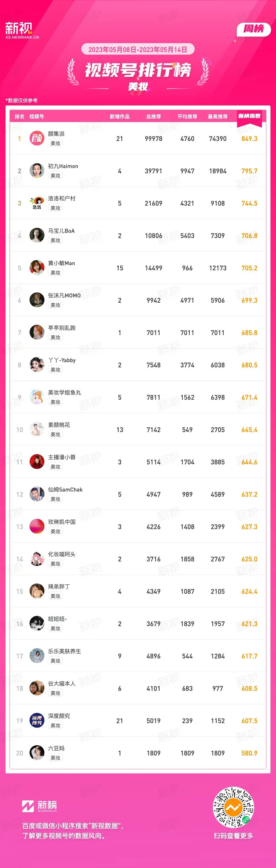The height and width of the screenshot is (868, 276).
Task: Select the 新榜指数 column header
Action: pos(250,116)
